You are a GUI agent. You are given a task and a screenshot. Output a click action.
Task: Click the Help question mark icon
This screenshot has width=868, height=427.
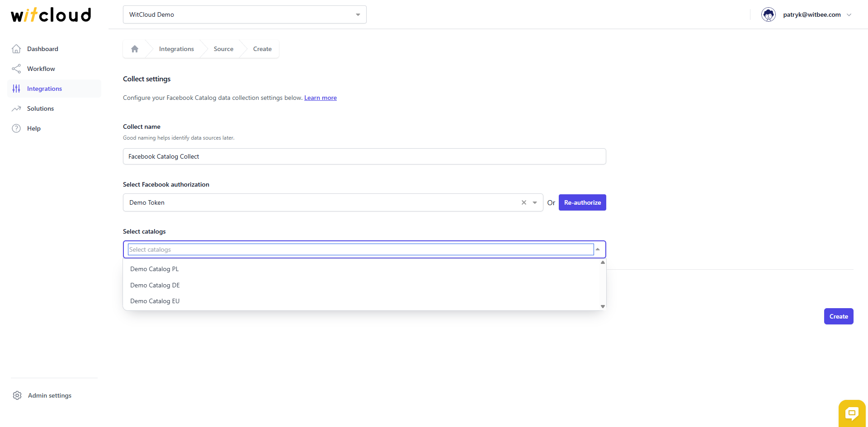(x=16, y=128)
